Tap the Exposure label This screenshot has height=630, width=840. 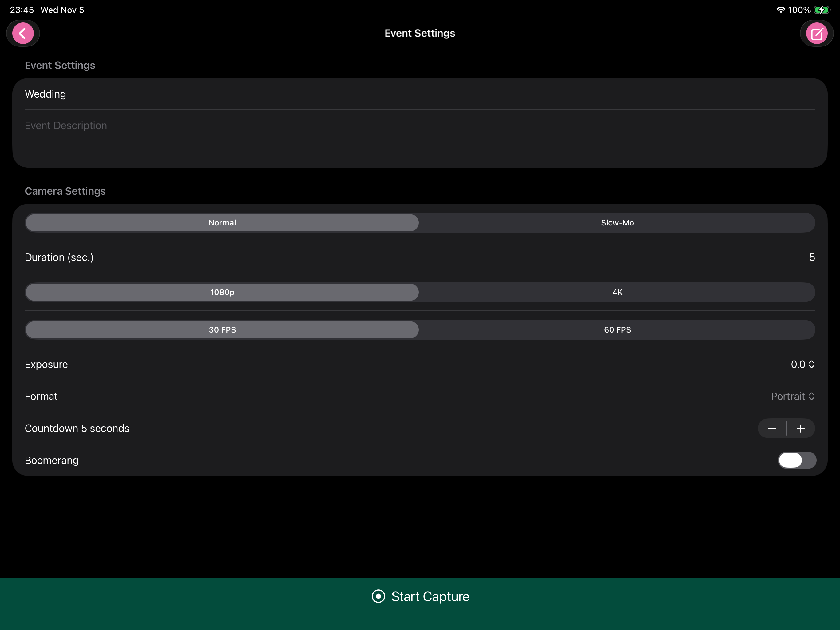click(46, 365)
